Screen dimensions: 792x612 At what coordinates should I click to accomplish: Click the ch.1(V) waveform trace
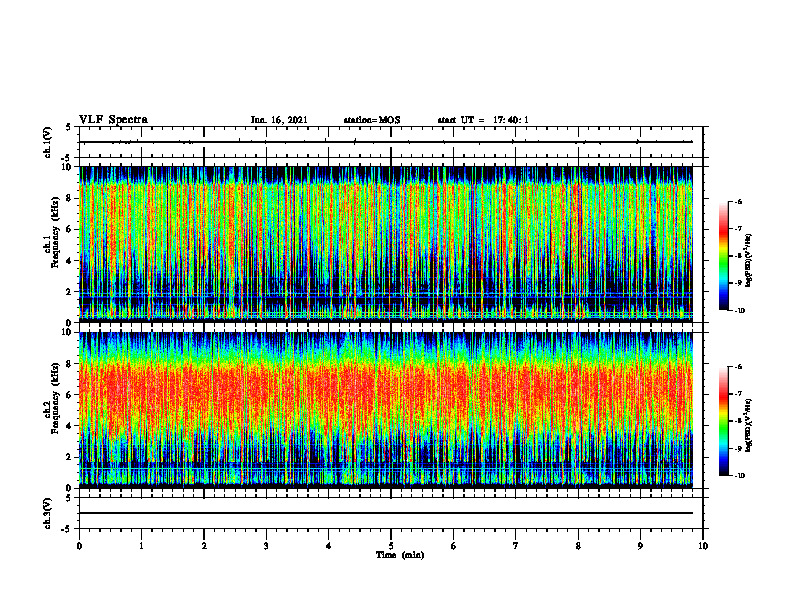386,142
